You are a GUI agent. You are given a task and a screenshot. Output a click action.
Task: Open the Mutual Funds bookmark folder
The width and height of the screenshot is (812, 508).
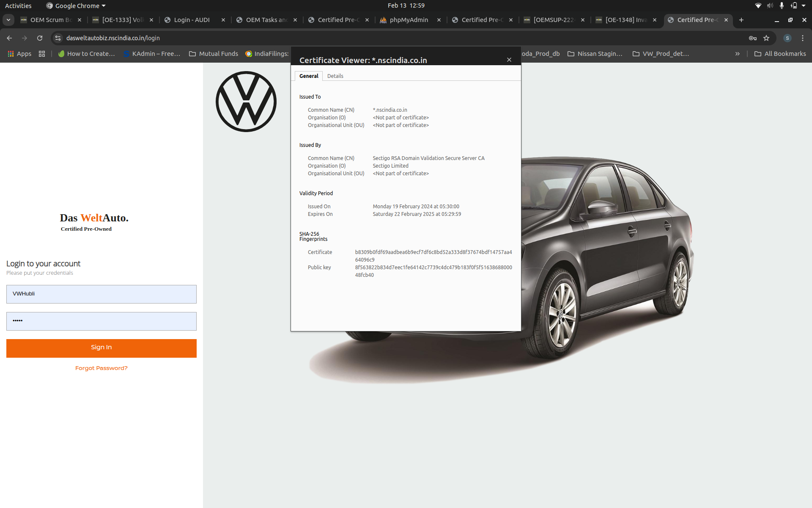coord(214,54)
